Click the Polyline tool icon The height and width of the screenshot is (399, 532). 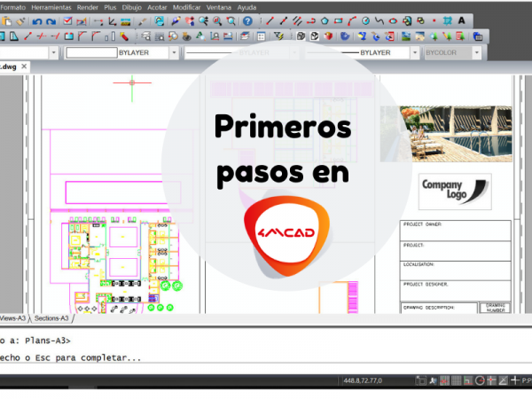click(x=311, y=21)
